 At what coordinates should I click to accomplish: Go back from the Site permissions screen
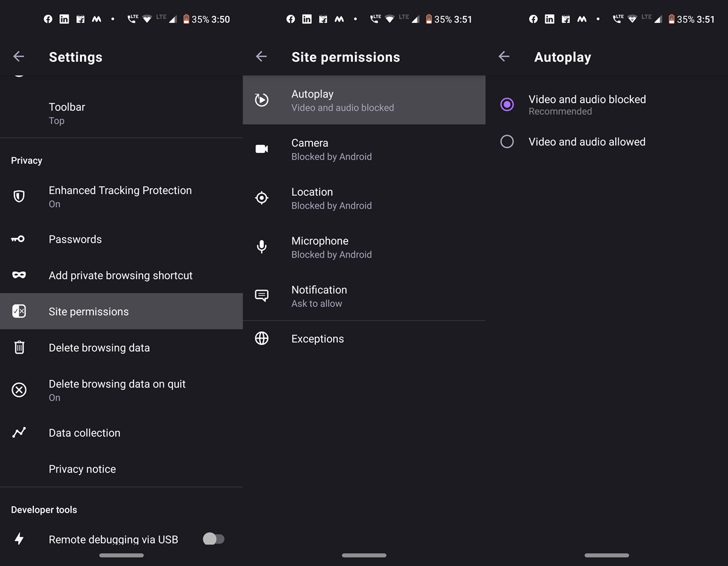[x=261, y=56]
